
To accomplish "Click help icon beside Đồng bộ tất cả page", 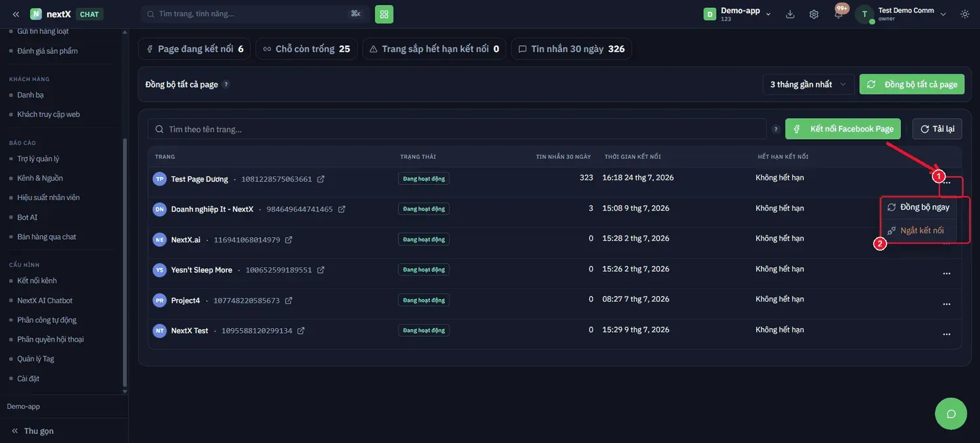I will 226,84.
